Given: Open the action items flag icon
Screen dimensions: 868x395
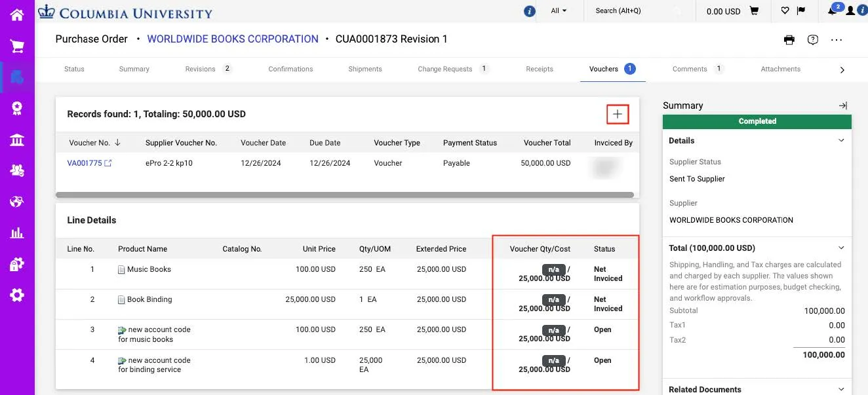Looking at the screenshot, I should (801, 10).
